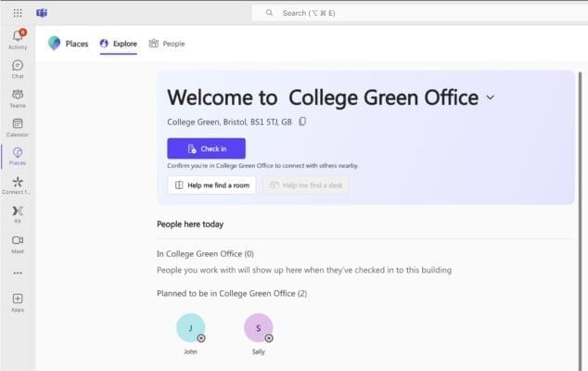Expand the College Green Office location dropdown
Screen dimensions: 588x371
pos(491,97)
